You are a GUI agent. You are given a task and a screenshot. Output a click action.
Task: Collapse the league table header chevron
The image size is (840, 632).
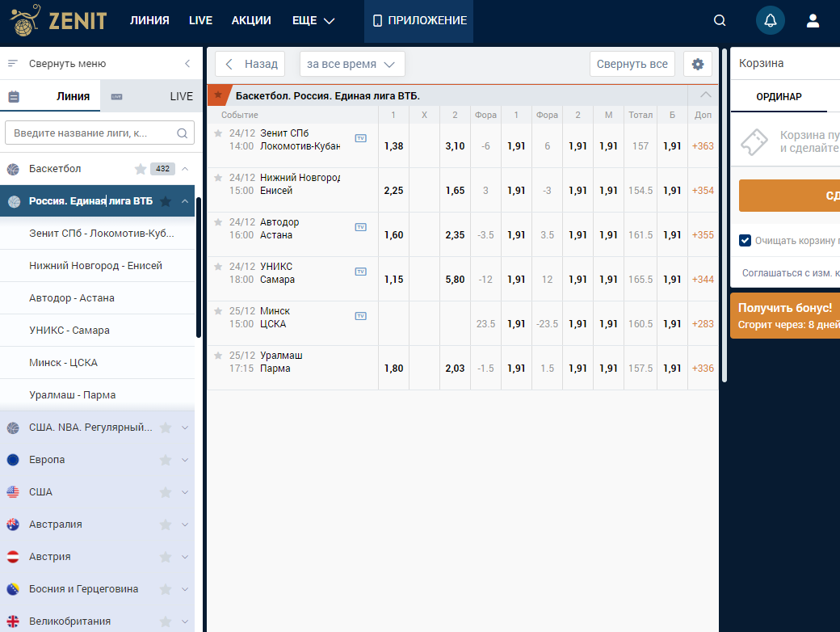[706, 95]
